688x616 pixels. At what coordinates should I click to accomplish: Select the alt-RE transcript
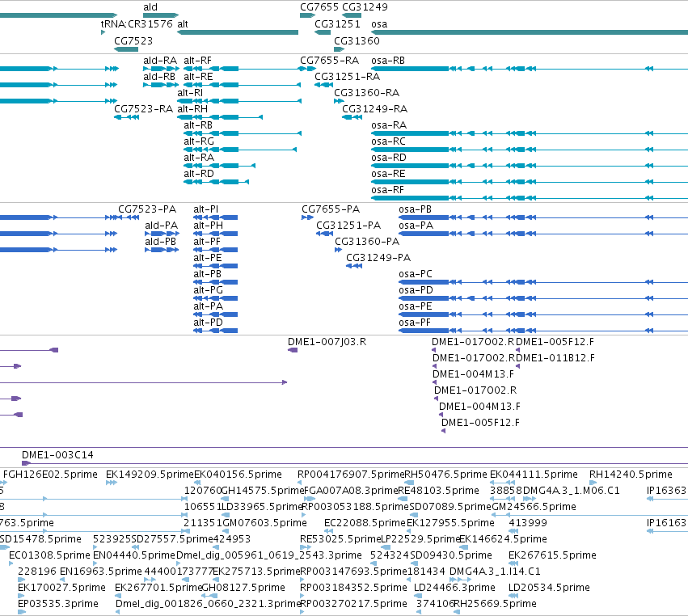click(x=243, y=85)
